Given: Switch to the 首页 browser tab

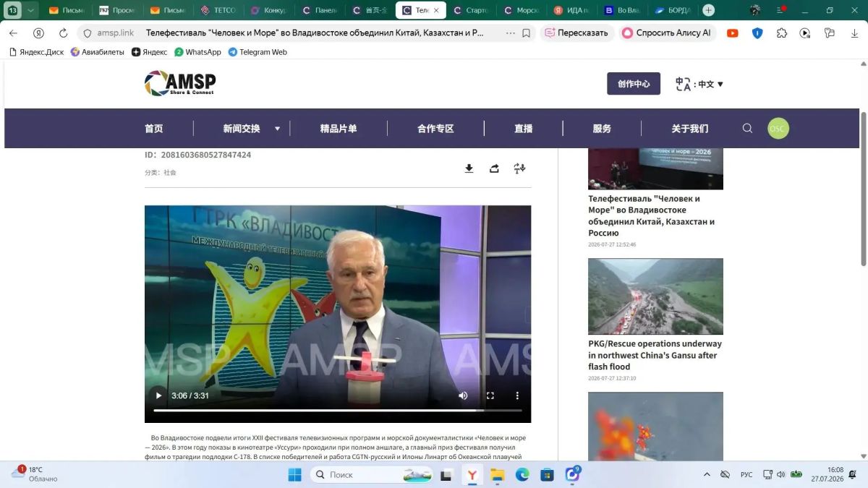Looking at the screenshot, I should (370, 10).
